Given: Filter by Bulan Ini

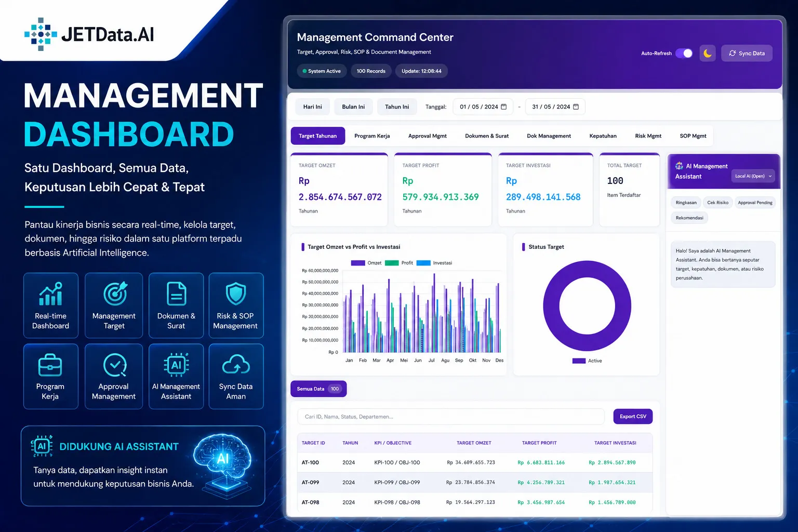Looking at the screenshot, I should click(x=353, y=107).
